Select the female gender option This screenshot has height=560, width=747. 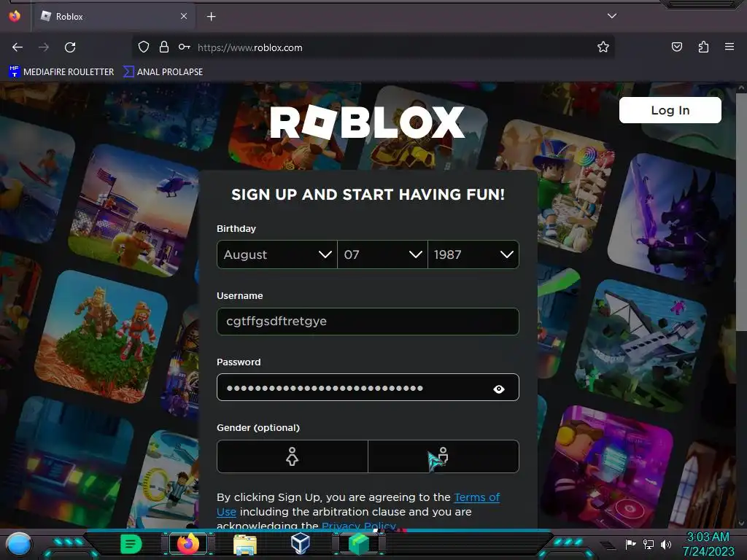(292, 456)
